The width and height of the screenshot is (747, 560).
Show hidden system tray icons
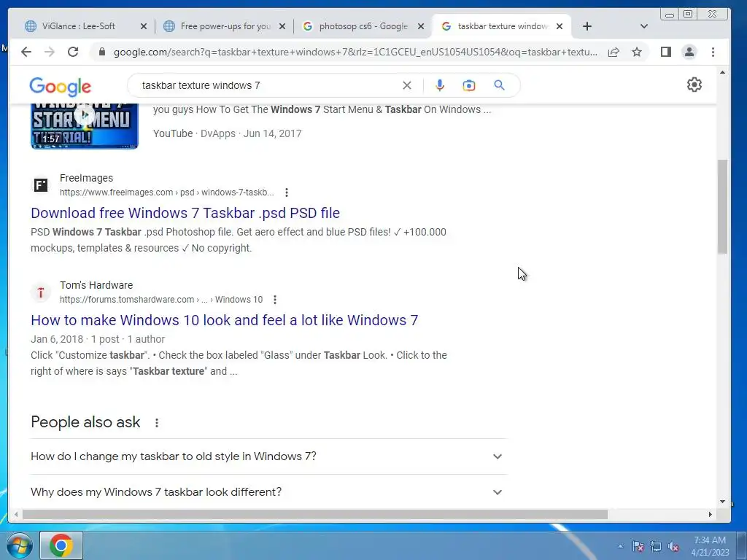[x=620, y=546]
